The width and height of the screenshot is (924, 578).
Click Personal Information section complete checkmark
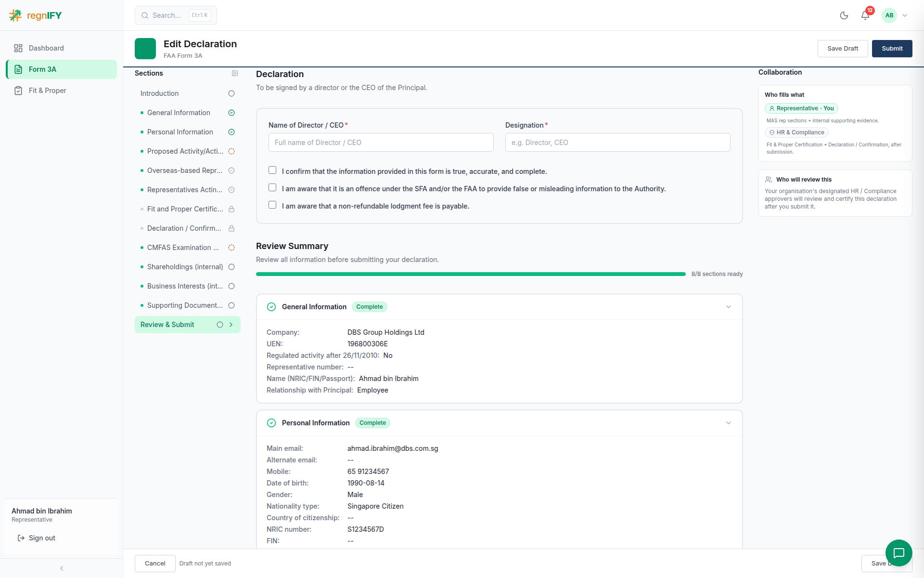point(231,132)
